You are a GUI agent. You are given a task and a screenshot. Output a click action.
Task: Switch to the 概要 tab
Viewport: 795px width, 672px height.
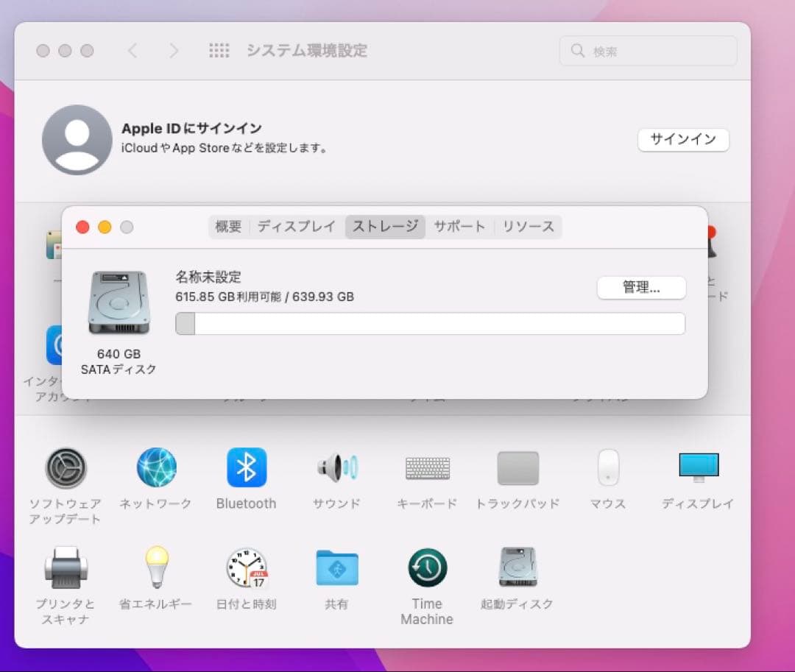[228, 227]
